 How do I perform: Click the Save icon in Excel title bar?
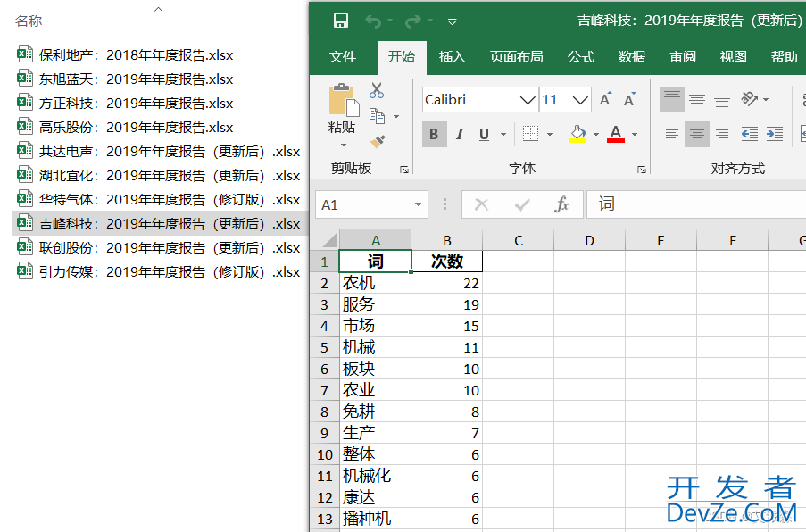tap(340, 21)
